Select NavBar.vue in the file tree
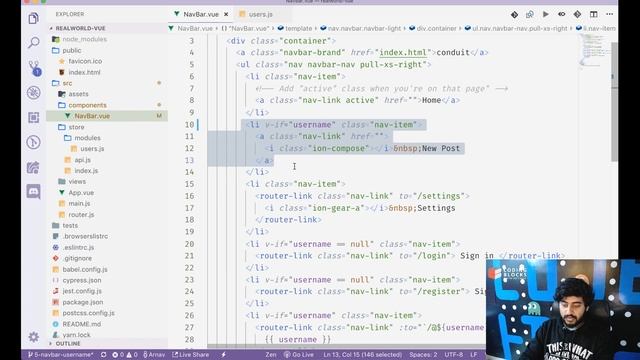640x360 pixels. click(x=92, y=116)
